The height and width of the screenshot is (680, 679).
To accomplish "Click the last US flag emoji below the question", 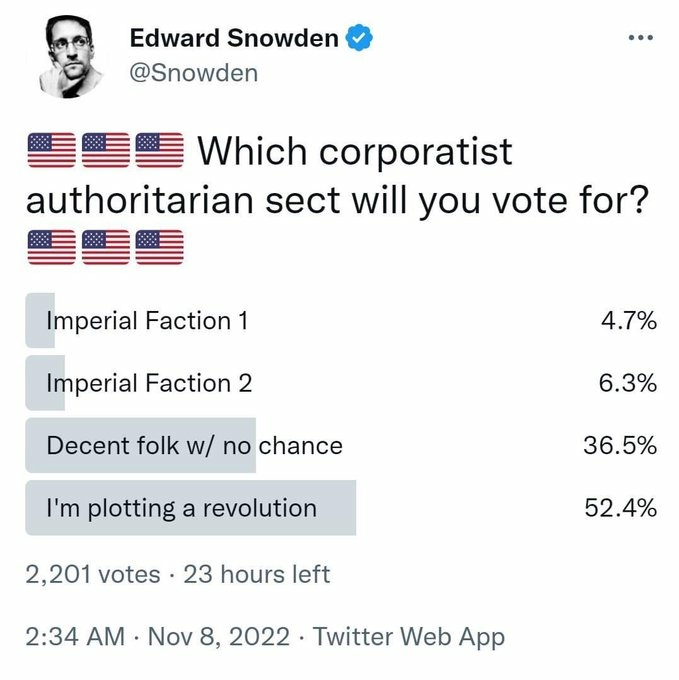I will 158,246.
